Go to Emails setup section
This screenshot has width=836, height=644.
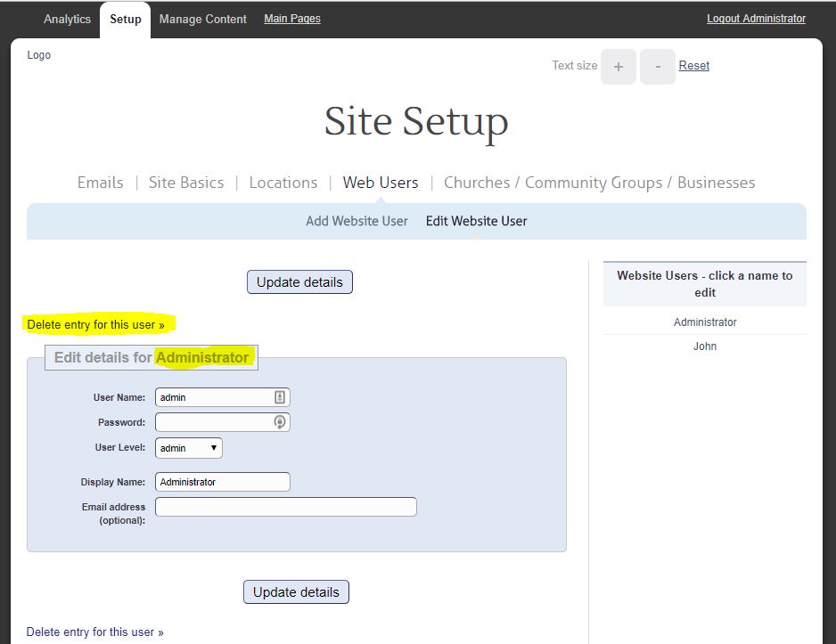click(101, 183)
